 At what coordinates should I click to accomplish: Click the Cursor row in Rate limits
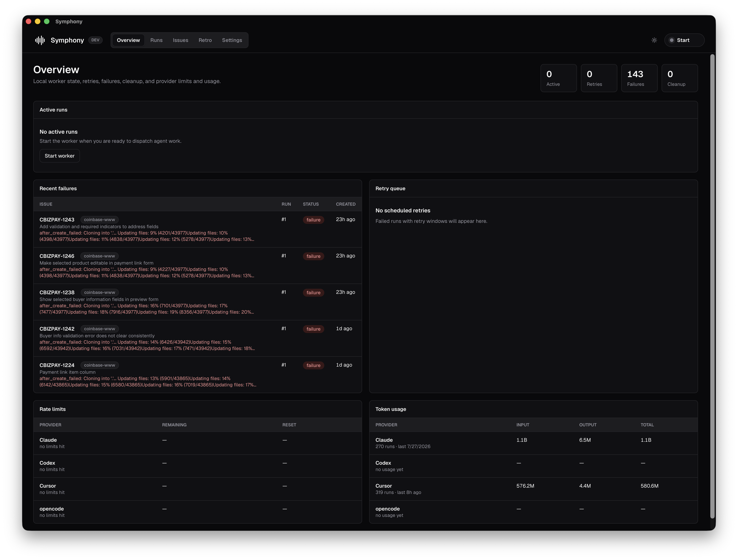197,489
